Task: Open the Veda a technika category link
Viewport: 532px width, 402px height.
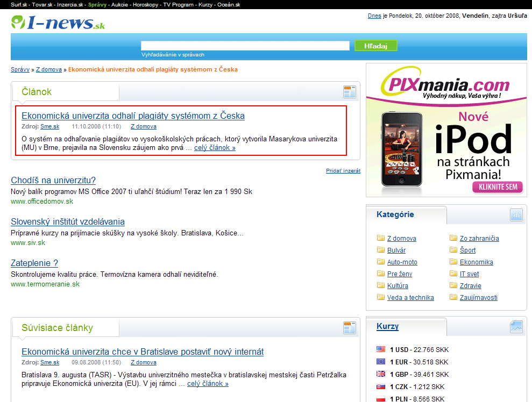Action: (410, 298)
